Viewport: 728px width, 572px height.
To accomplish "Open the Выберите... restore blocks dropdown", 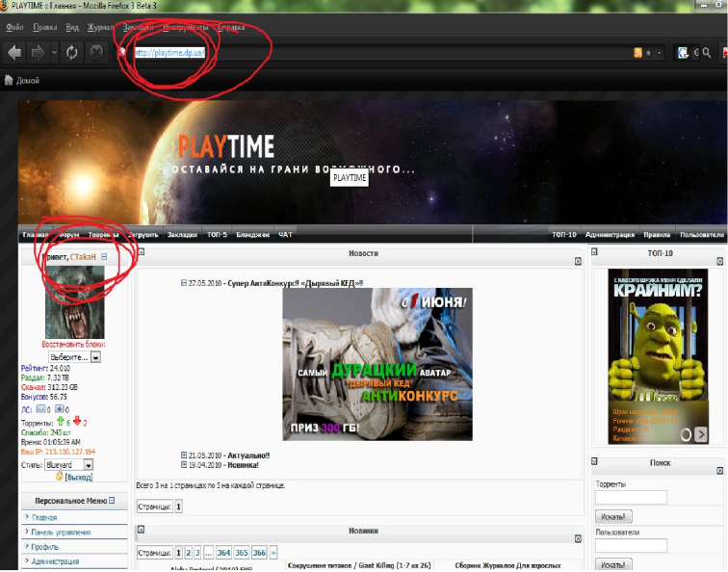I will pyautogui.click(x=74, y=357).
